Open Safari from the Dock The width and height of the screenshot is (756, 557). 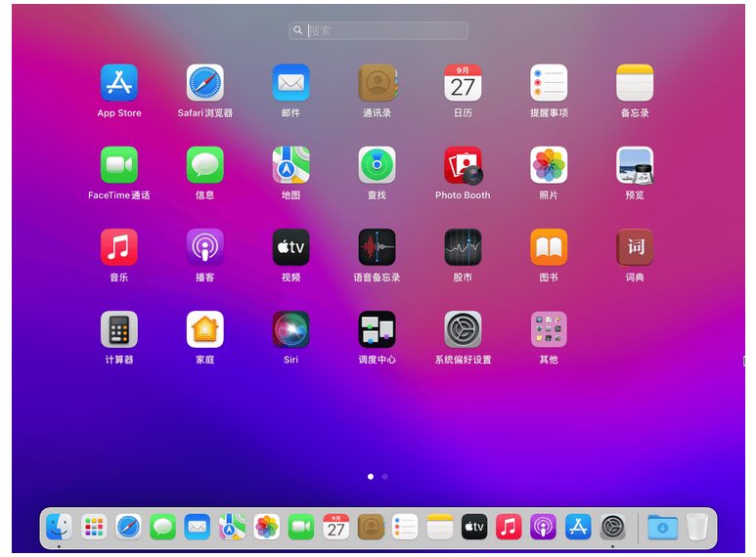coord(128,527)
